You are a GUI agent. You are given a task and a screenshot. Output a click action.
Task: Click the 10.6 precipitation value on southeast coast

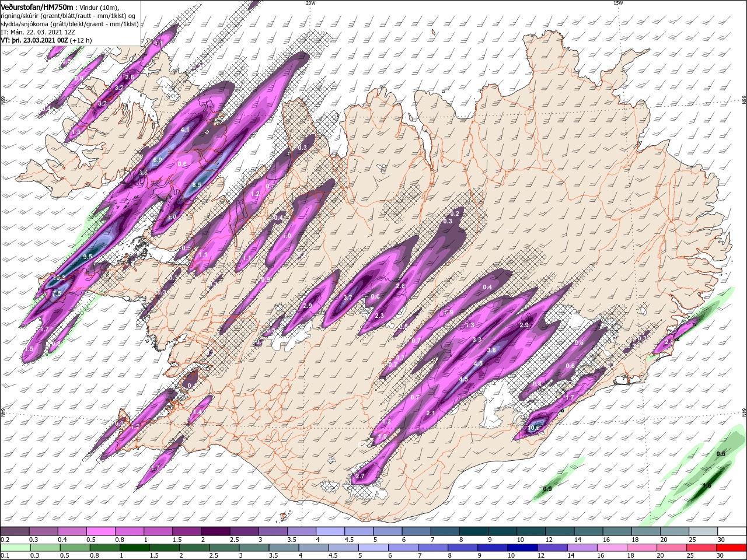pyautogui.click(x=533, y=428)
